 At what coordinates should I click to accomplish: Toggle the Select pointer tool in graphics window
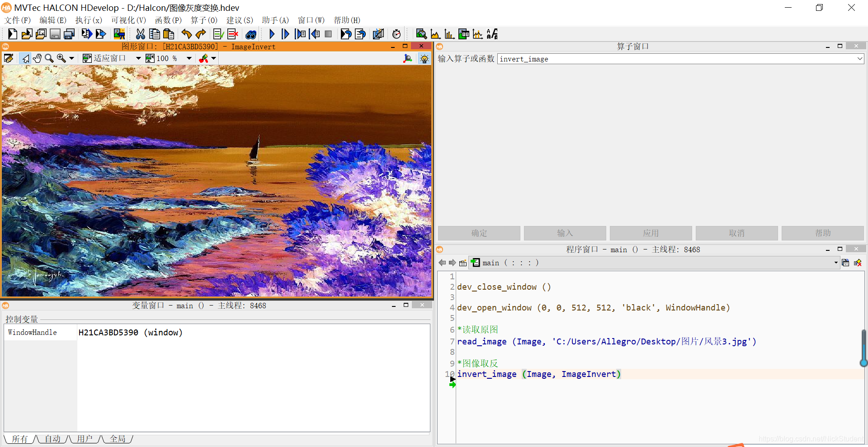point(25,58)
